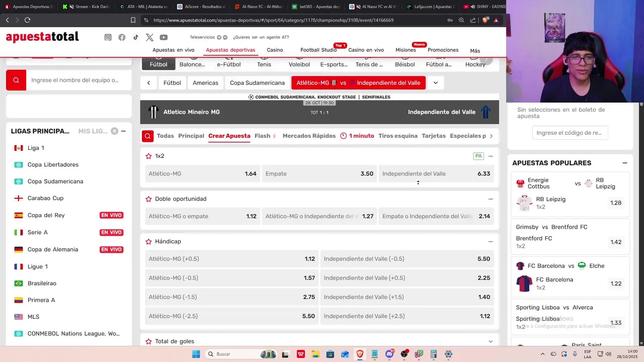Go back with the browser back arrow
This screenshot has height=362, width=644.
click(7, 20)
